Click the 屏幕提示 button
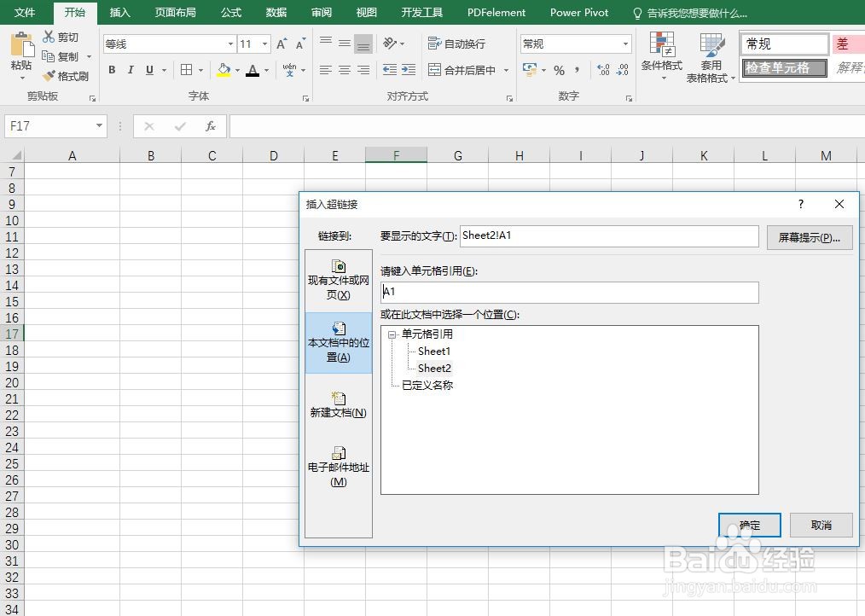Image resolution: width=865 pixels, height=616 pixels. [x=810, y=237]
